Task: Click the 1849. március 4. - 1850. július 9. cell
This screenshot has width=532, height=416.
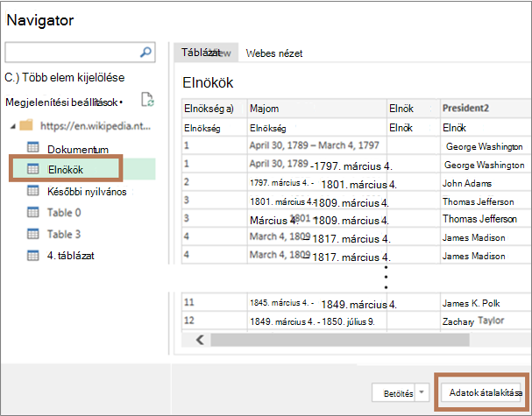Action: [x=317, y=321]
